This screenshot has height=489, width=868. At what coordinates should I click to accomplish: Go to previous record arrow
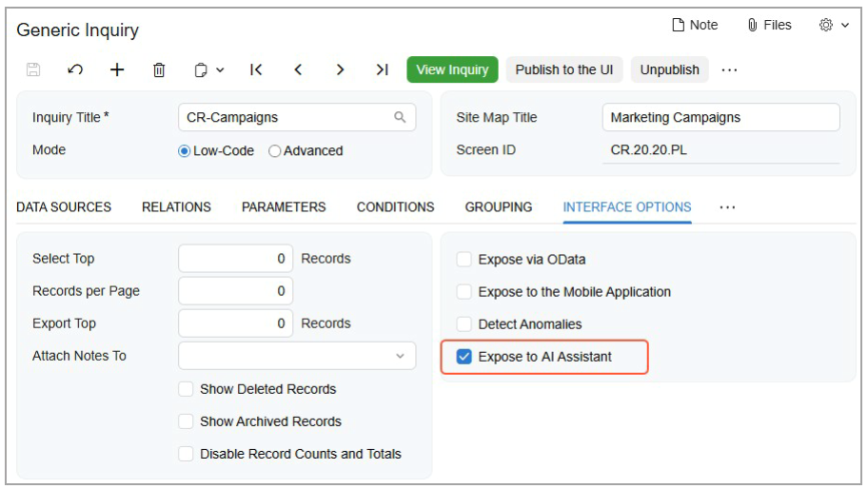(x=298, y=69)
